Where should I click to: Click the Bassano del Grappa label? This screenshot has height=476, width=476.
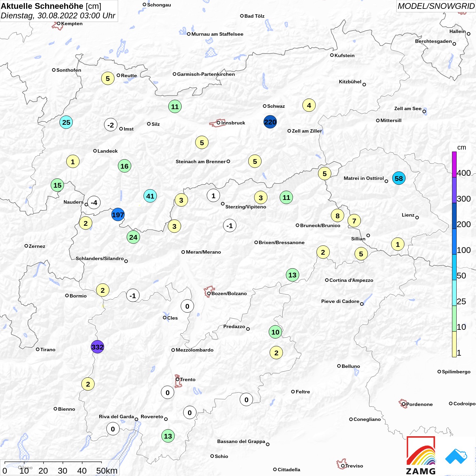pos(241,441)
